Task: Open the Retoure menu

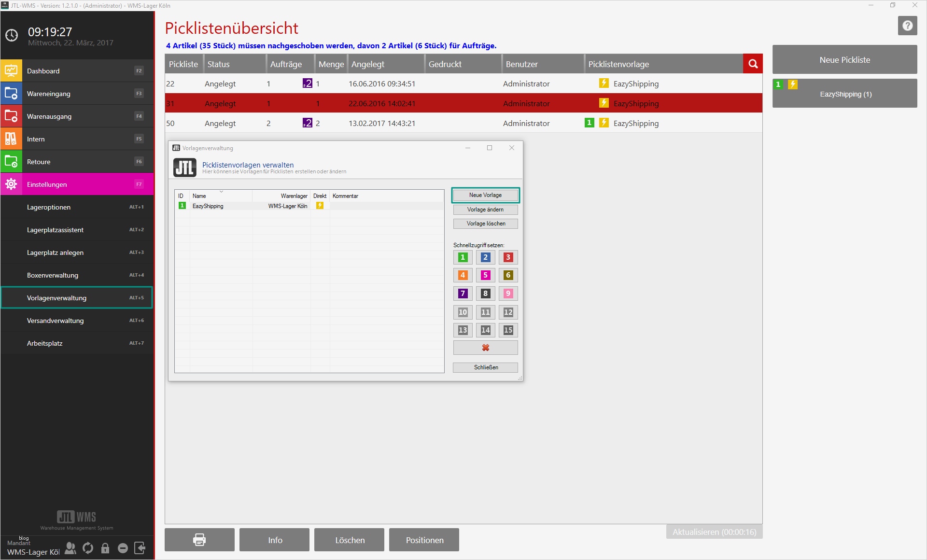Action: 77,162
